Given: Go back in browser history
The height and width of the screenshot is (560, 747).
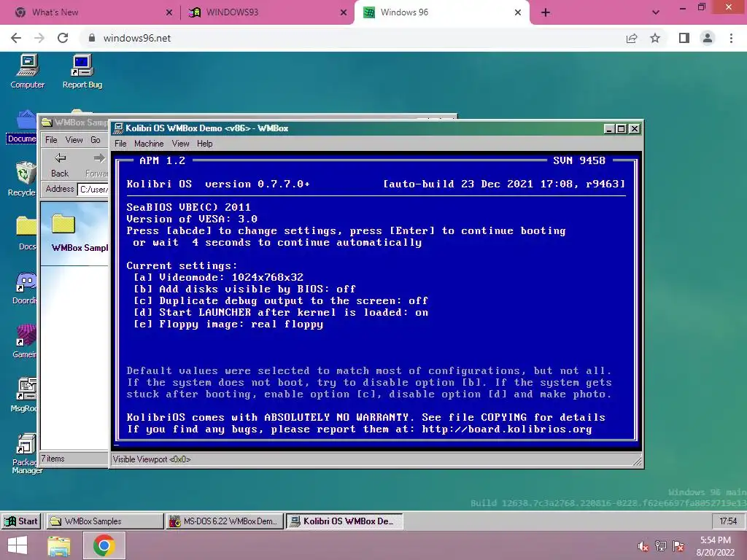Looking at the screenshot, I should [x=16, y=38].
